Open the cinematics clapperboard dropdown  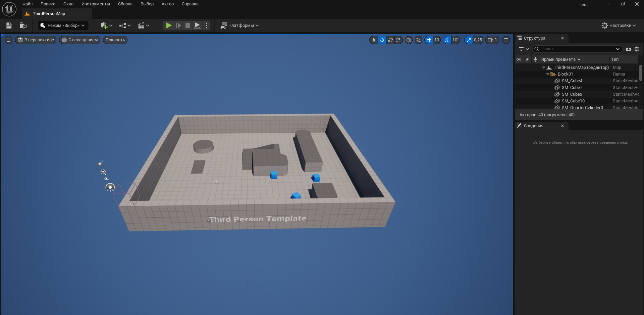(x=143, y=26)
